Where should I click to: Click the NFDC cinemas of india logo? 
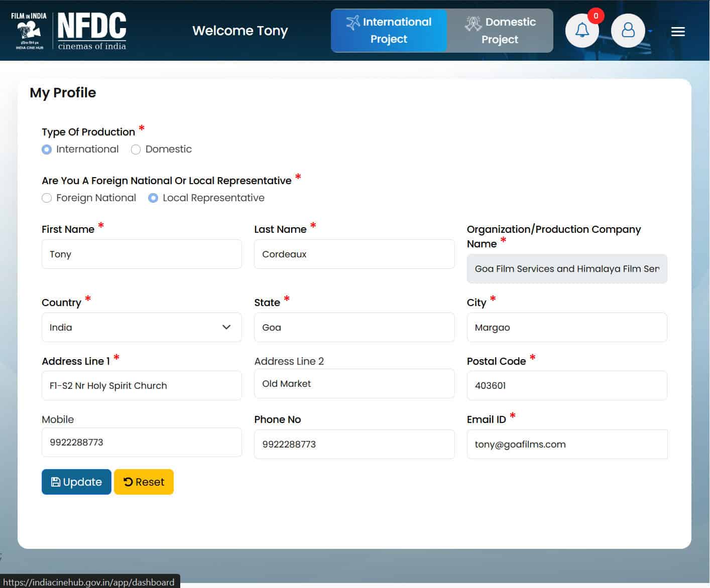[92, 31]
